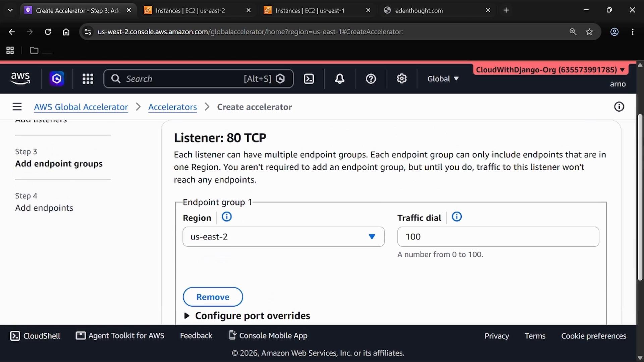644x362 pixels.
Task: Open CloudShell from the footer
Action: tap(35, 336)
